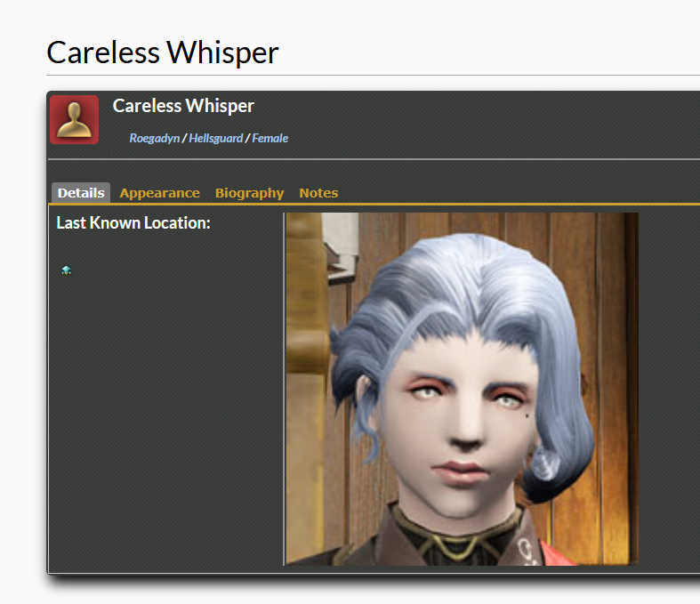Switch to the Appearance tab

(x=159, y=193)
